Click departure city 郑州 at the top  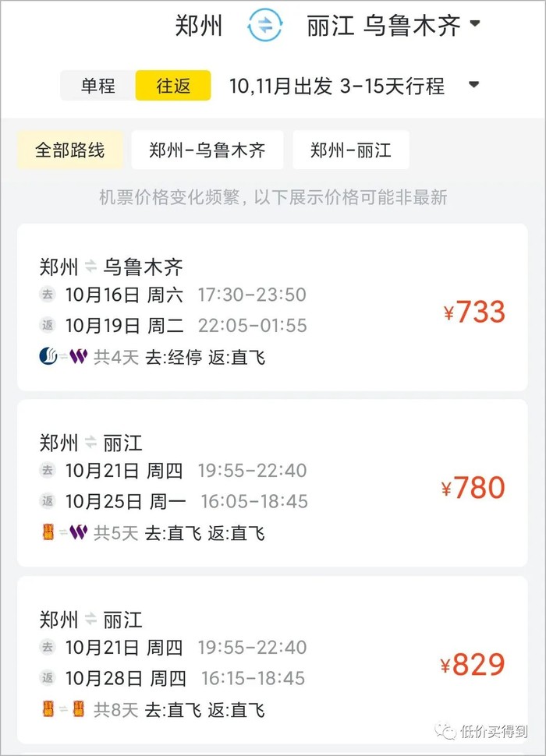(x=199, y=25)
